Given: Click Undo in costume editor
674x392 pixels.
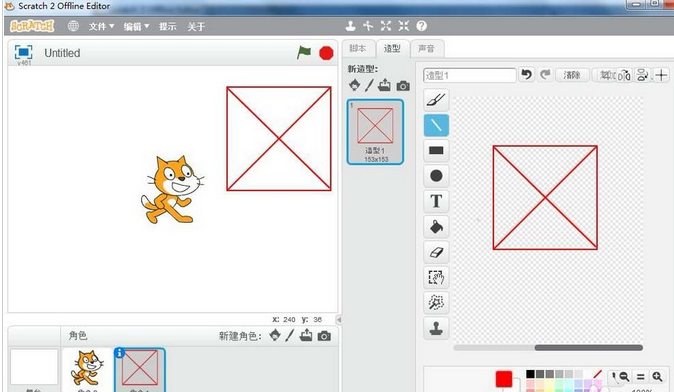Looking at the screenshot, I should pos(527,75).
